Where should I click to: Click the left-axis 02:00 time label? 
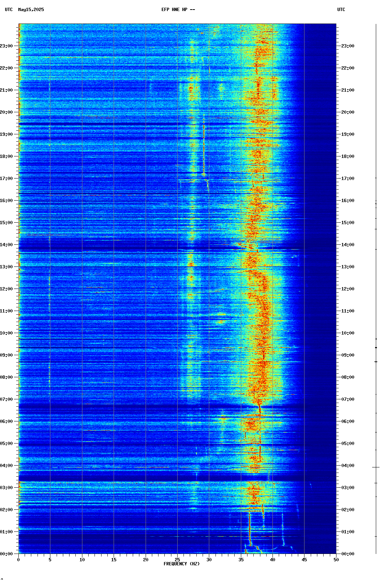7,510
